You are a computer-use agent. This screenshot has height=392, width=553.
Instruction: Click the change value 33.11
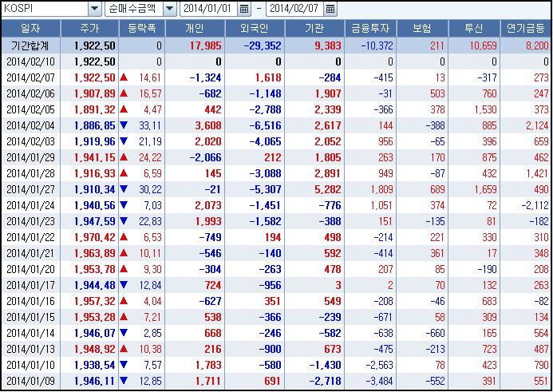(150, 125)
